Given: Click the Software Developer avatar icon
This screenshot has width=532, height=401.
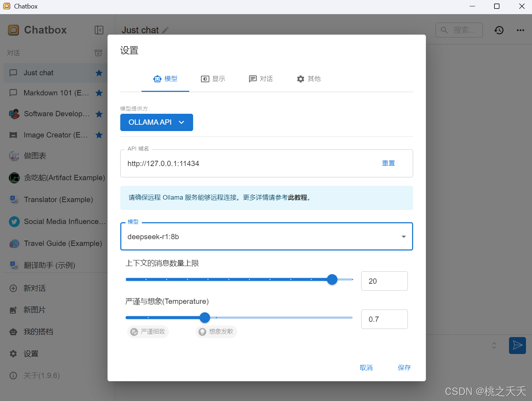Looking at the screenshot, I should coord(14,114).
